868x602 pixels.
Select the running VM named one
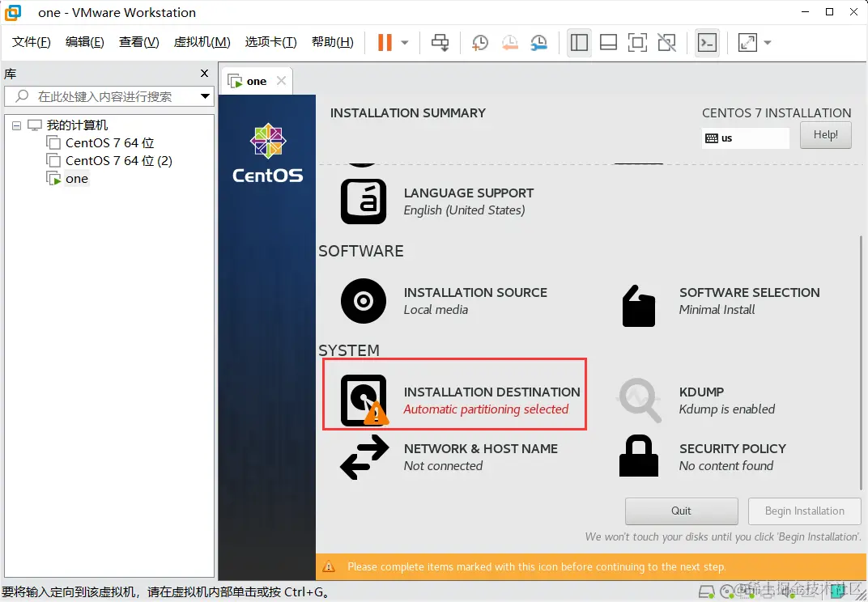[76, 179]
